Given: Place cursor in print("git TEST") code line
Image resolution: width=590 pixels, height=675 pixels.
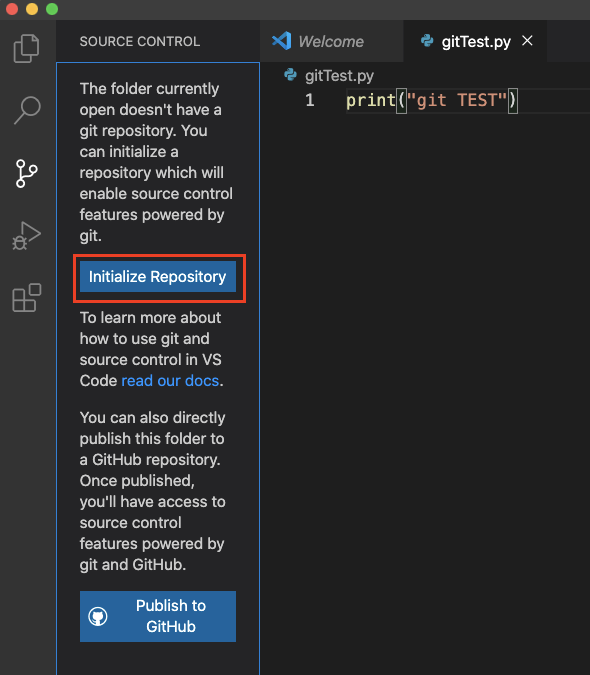Looking at the screenshot, I should click(432, 101).
